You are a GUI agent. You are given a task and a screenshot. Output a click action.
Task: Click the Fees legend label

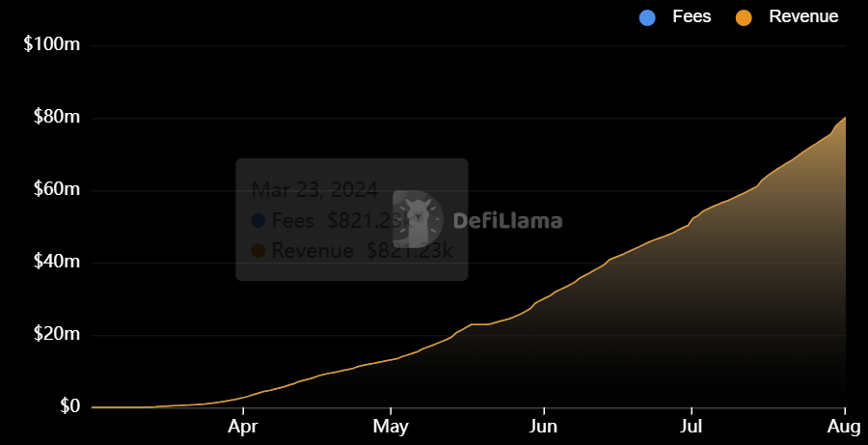click(x=692, y=16)
